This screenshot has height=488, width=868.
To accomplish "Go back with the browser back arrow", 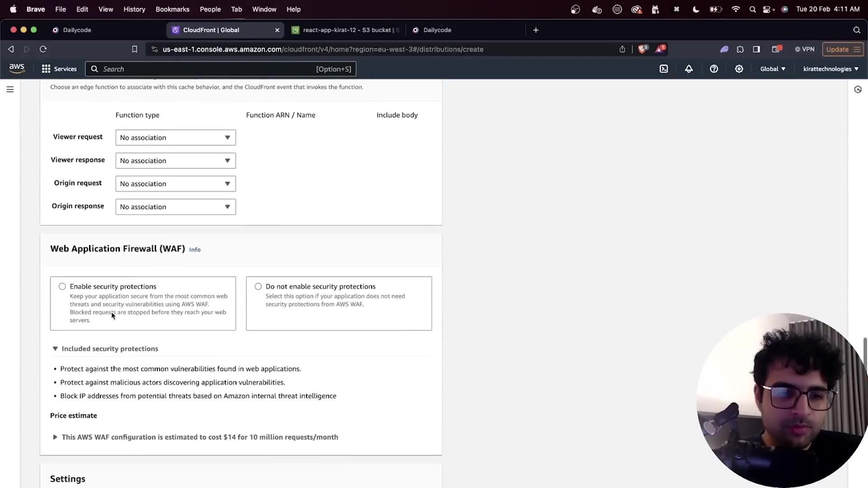I will [x=11, y=49].
